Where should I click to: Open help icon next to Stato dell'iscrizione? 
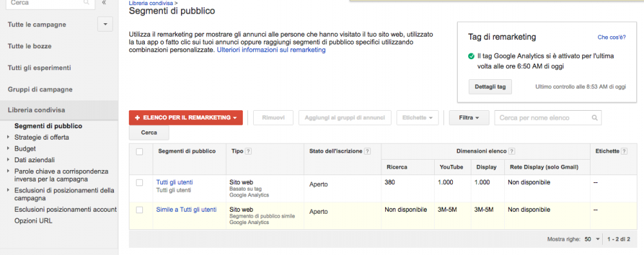tap(367, 151)
